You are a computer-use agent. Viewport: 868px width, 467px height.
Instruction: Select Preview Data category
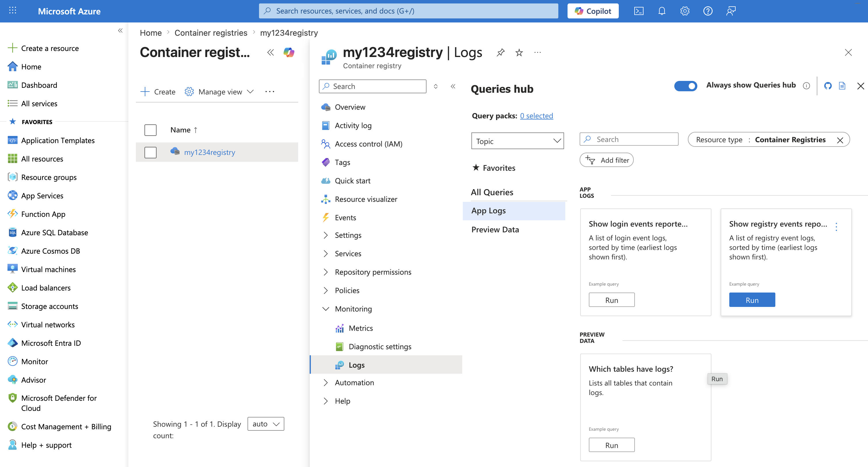[495, 230]
